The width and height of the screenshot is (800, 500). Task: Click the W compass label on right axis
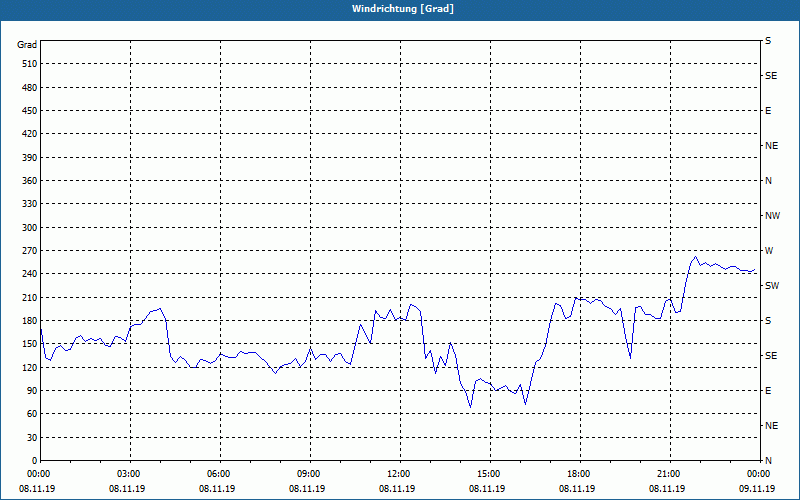(769, 251)
